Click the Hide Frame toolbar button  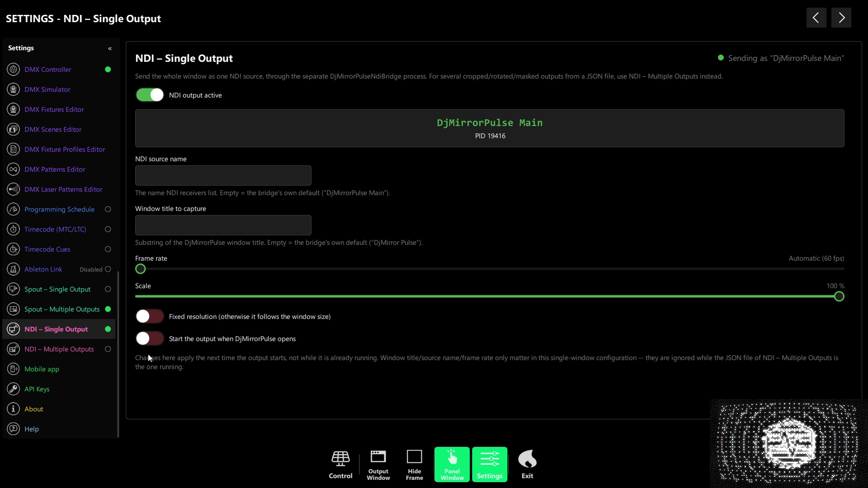pyautogui.click(x=415, y=465)
